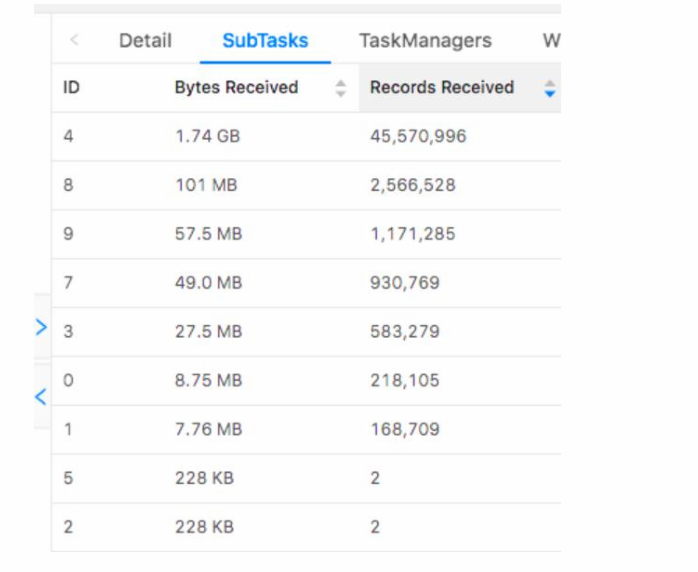Open the TaskManagers tab
The width and height of the screenshot is (698, 572).
(x=425, y=41)
